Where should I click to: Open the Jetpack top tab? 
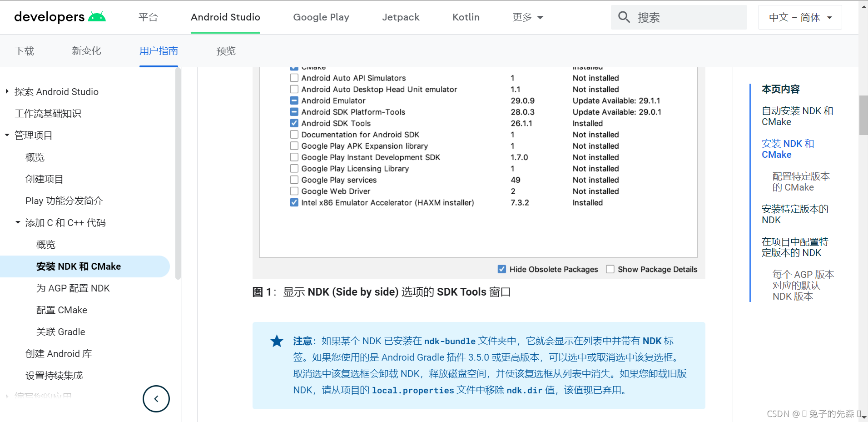pyautogui.click(x=401, y=17)
